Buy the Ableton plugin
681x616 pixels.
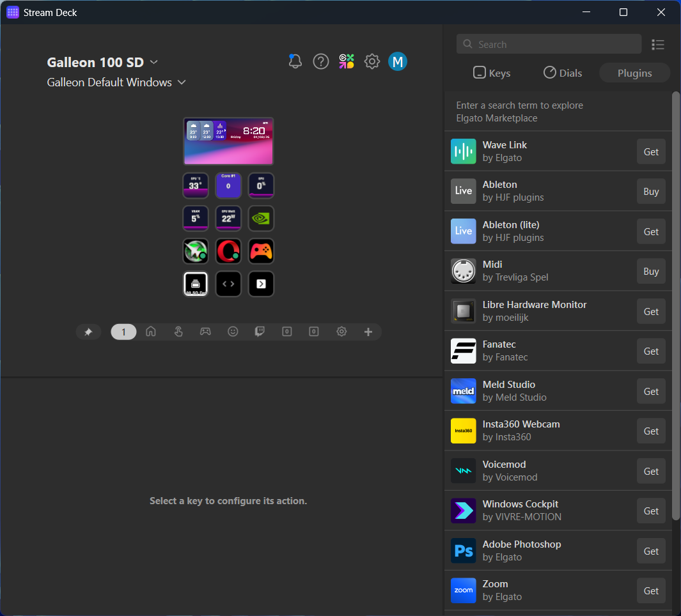[x=650, y=190]
